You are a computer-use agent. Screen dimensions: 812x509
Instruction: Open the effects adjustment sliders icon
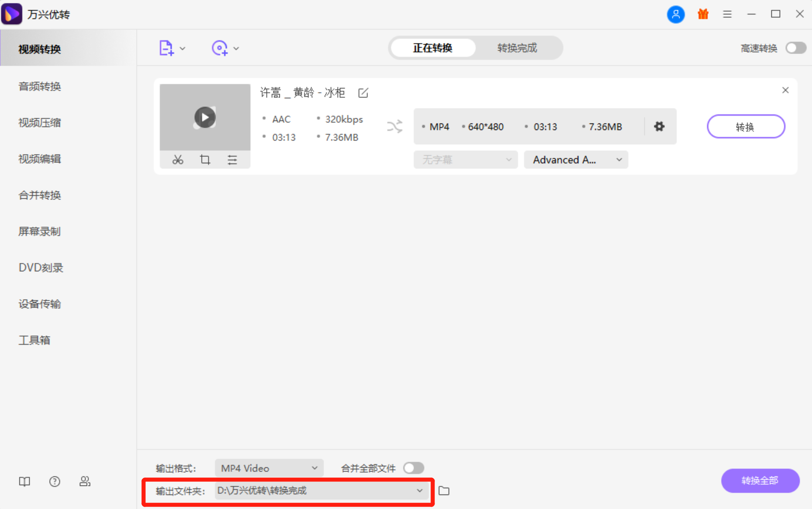[232, 159]
